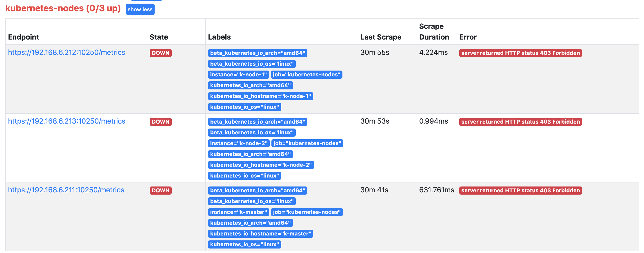Screen dimensions: 644x253
Task: Click the DOWN state badge for k-master
Action: pyautogui.click(x=160, y=191)
